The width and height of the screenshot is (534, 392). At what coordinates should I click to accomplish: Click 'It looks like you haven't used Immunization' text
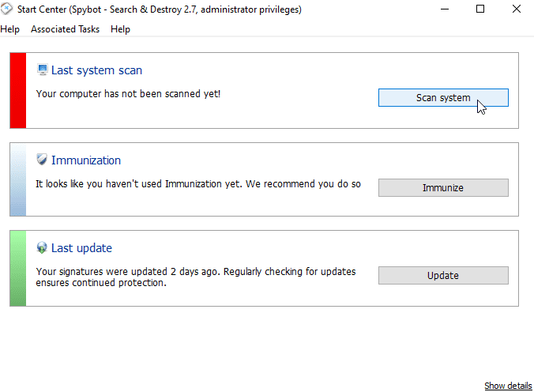click(130, 184)
